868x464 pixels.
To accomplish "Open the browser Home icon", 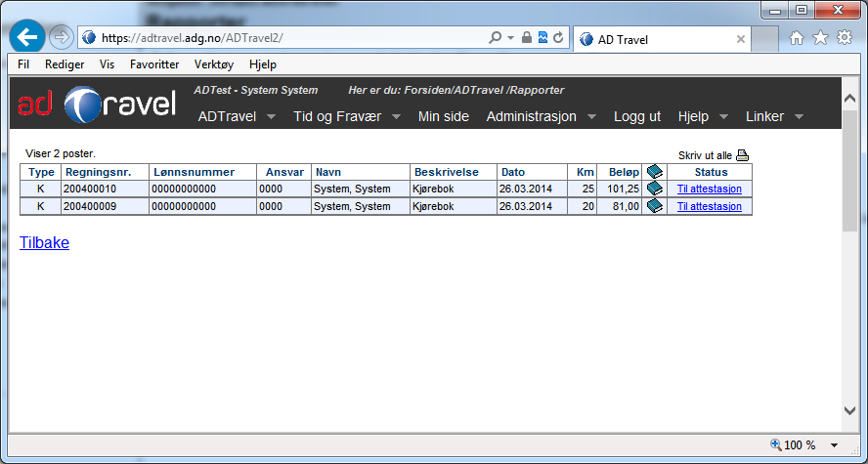I will (x=797, y=38).
